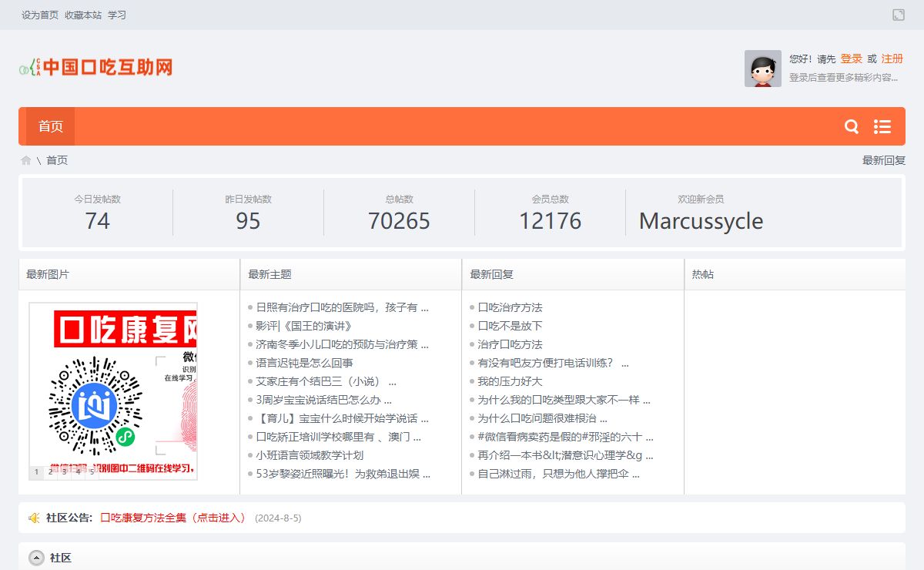Open reply 口吃治疗方法

click(x=510, y=307)
